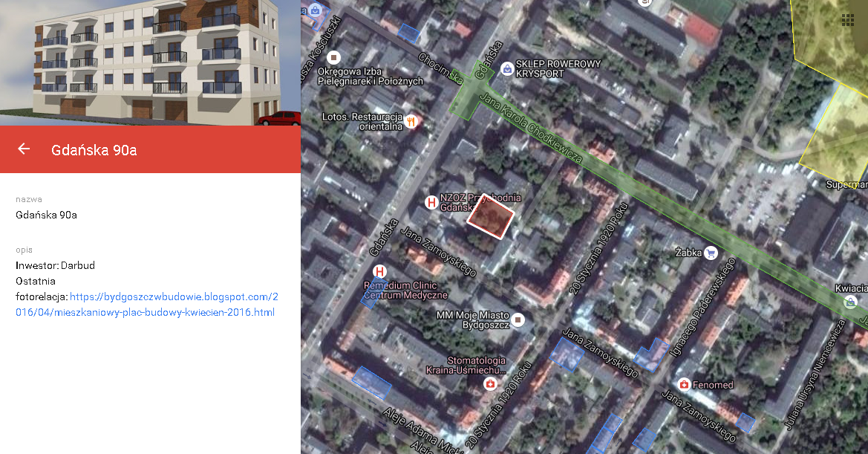Click the Fenomed medical marker icon
This screenshot has height=454, width=868.
pos(684,385)
